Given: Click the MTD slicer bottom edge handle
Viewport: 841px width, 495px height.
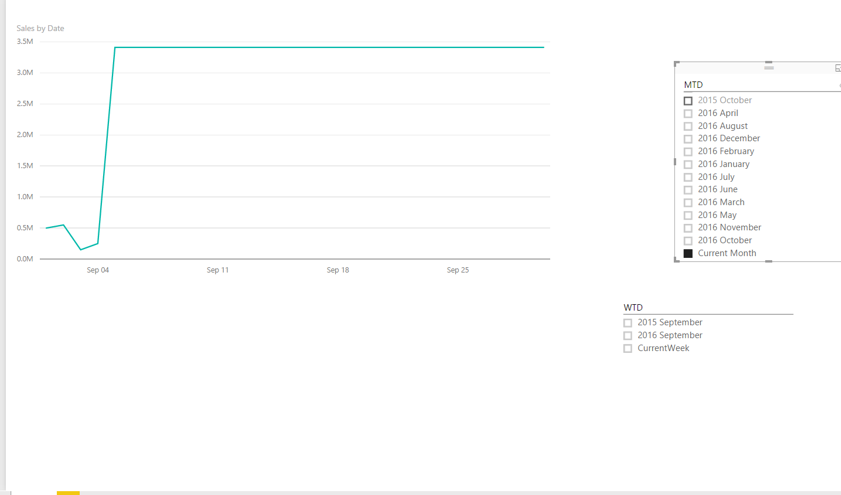Looking at the screenshot, I should click(769, 261).
